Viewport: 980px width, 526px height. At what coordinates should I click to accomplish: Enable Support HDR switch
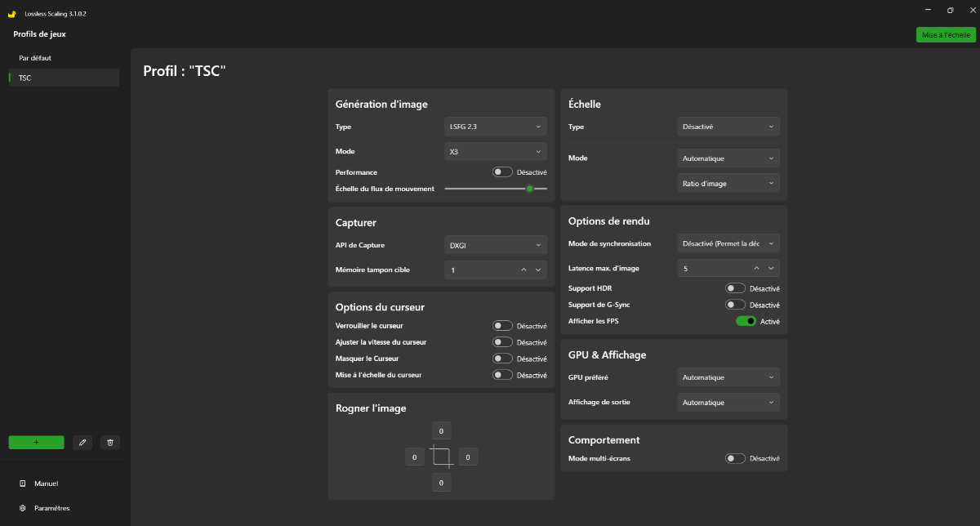pyautogui.click(x=736, y=288)
